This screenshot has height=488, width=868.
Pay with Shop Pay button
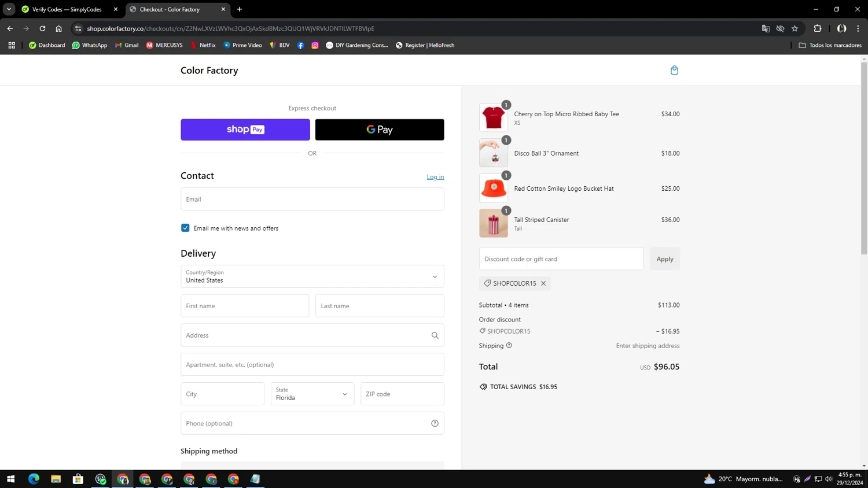tap(245, 130)
